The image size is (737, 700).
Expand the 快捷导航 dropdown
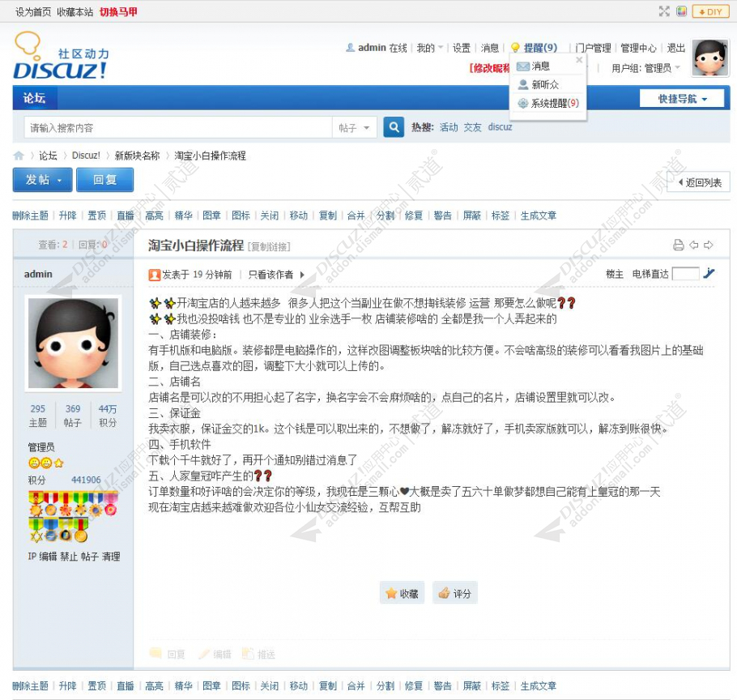682,99
